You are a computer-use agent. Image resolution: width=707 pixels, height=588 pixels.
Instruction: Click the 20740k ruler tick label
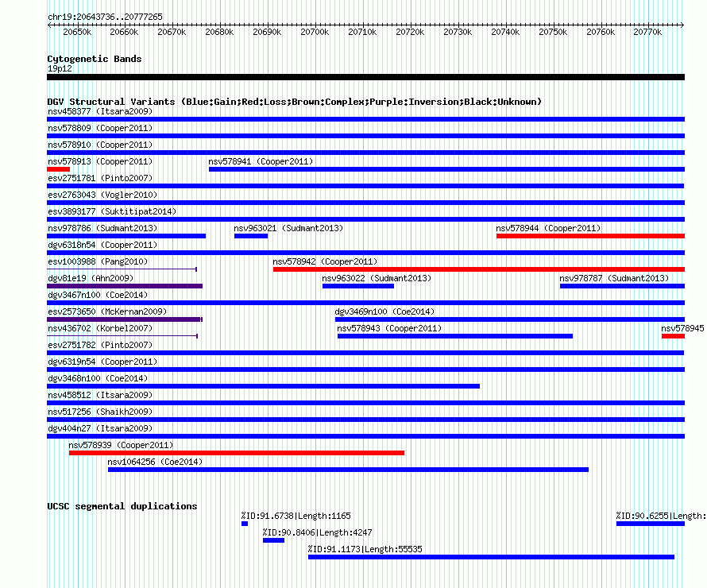click(505, 32)
